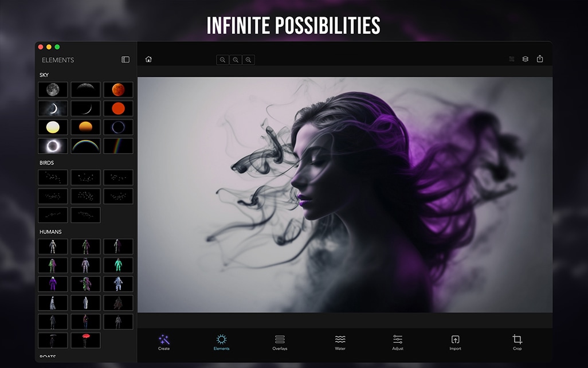Add the person with red umbrella
This screenshot has width=588, height=368.
(85, 340)
